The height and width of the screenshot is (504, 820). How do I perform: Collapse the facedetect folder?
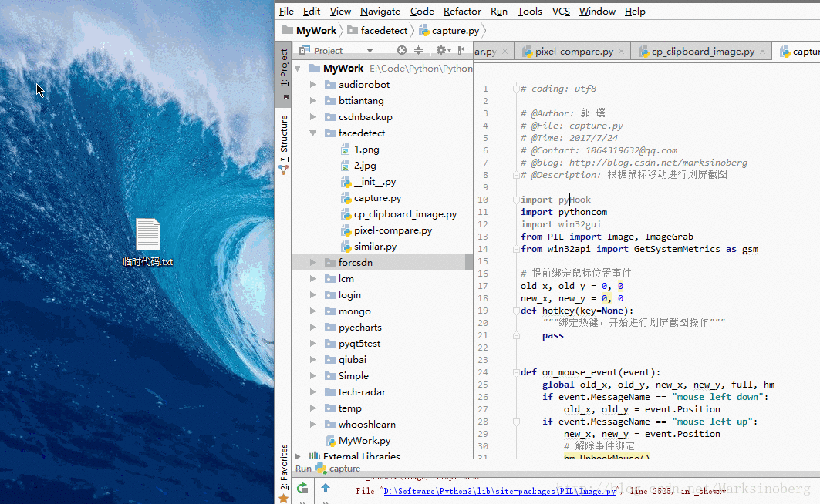point(312,133)
